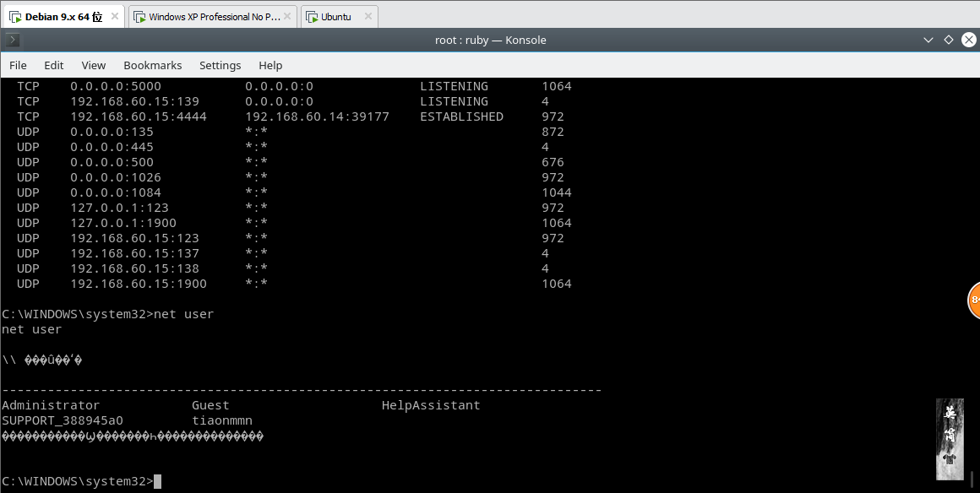Click the 'Administrator' user name

pyautogui.click(x=51, y=405)
